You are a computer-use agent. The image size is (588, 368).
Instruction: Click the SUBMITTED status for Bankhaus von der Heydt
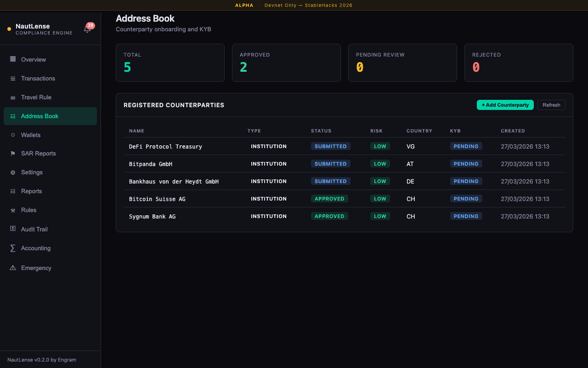pos(330,181)
